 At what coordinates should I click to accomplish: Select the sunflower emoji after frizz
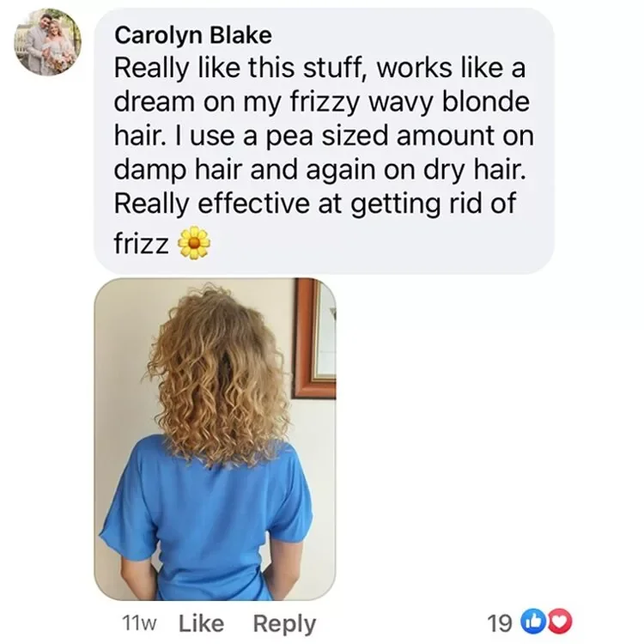tap(193, 244)
